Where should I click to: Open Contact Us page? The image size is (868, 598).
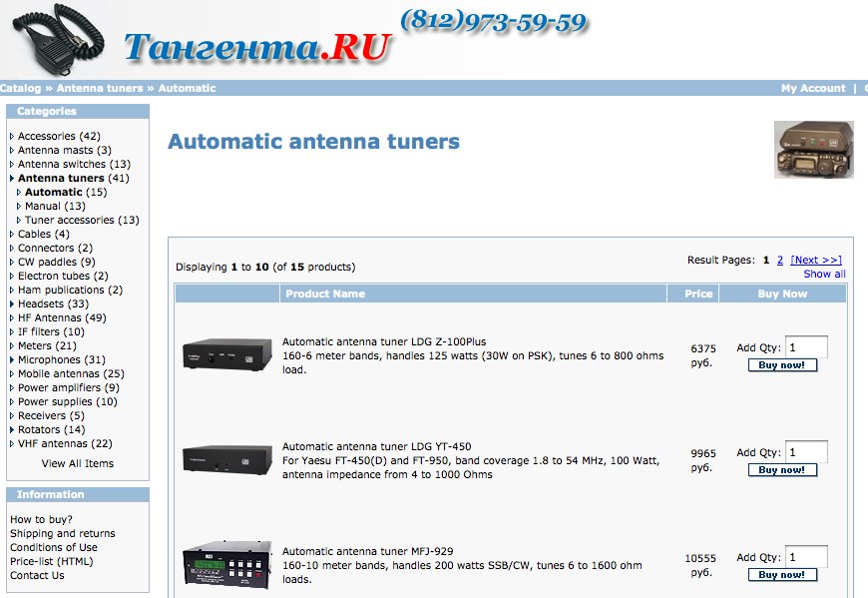coord(37,575)
